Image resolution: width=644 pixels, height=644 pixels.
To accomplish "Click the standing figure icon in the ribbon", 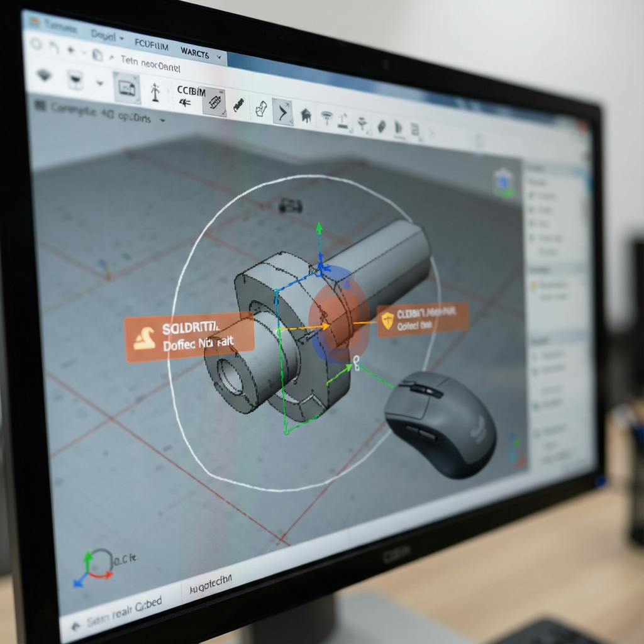I will click(155, 92).
